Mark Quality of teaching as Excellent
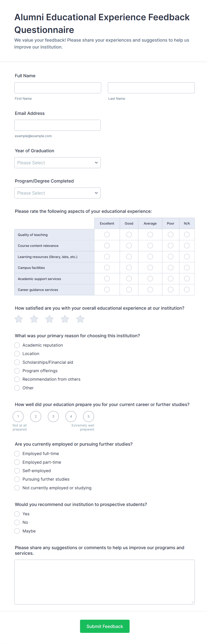Image resolution: width=207 pixels, height=644 pixels. point(107,234)
